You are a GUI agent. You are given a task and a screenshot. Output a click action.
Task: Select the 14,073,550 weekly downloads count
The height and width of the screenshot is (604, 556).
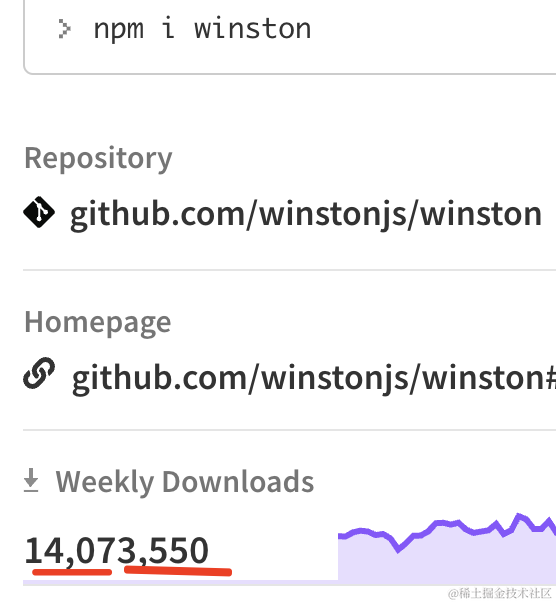(x=117, y=551)
